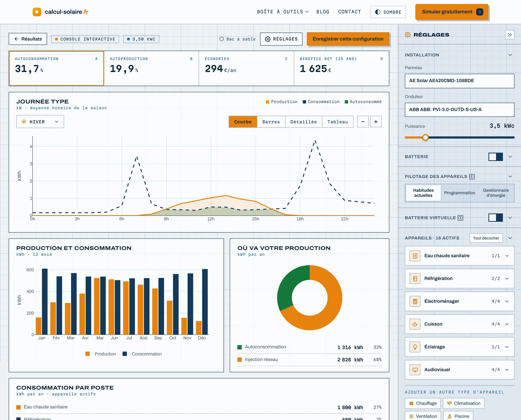Zoom in chart with plus button
Screen dimensions: 521x420
tap(376, 122)
